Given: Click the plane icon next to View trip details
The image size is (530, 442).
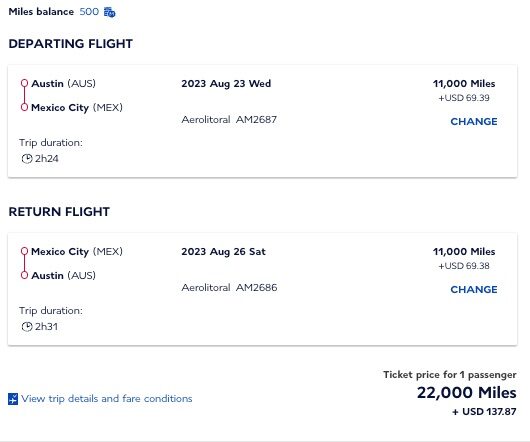Looking at the screenshot, I should 13,399.
